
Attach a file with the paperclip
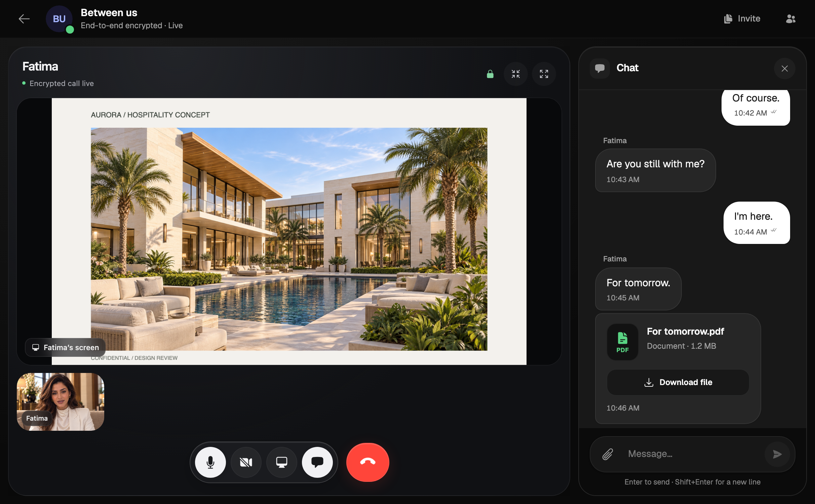pyautogui.click(x=608, y=454)
